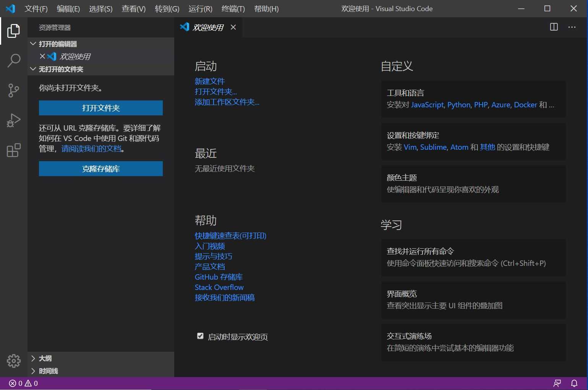Close 欢迎使用 in the open editors list

point(42,56)
